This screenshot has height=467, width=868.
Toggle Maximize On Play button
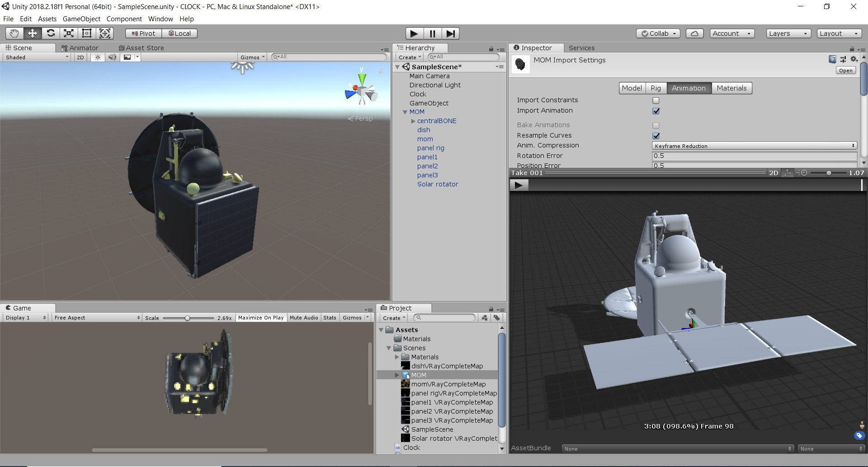pyautogui.click(x=261, y=318)
